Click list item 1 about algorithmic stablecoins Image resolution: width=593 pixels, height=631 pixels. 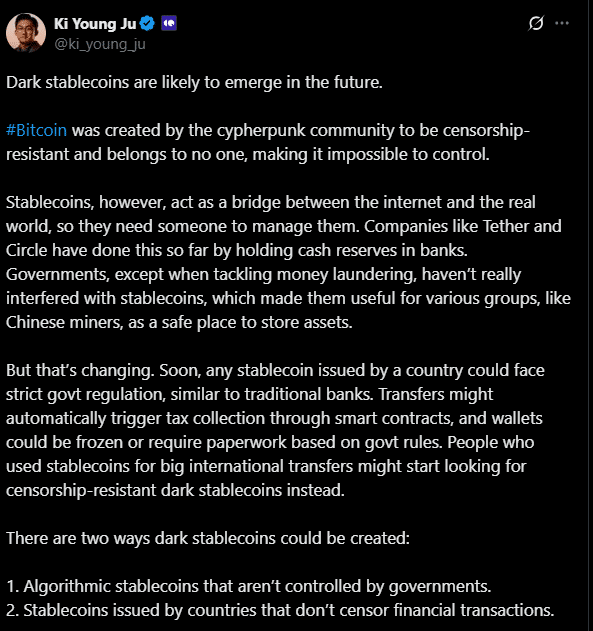(x=249, y=587)
